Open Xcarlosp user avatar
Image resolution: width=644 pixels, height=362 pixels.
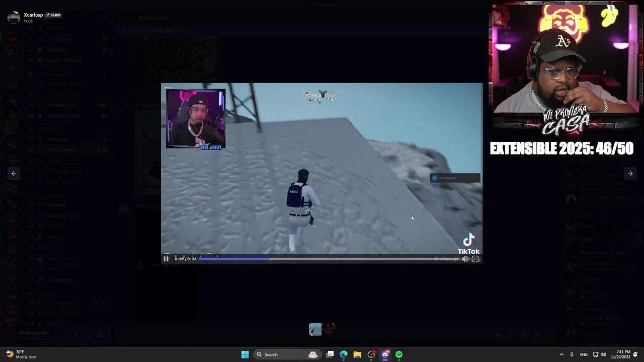coord(14,18)
